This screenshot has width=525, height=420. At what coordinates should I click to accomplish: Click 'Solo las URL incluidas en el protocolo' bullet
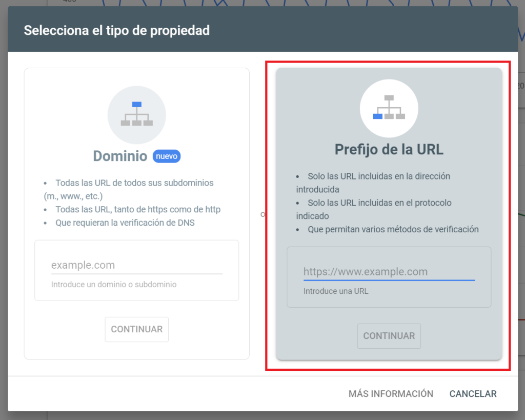point(379,203)
